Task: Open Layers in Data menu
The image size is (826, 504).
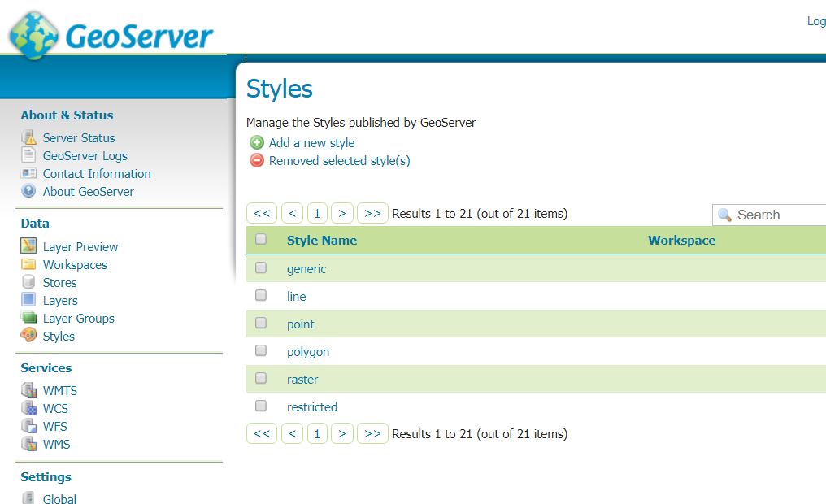Action: pos(60,301)
